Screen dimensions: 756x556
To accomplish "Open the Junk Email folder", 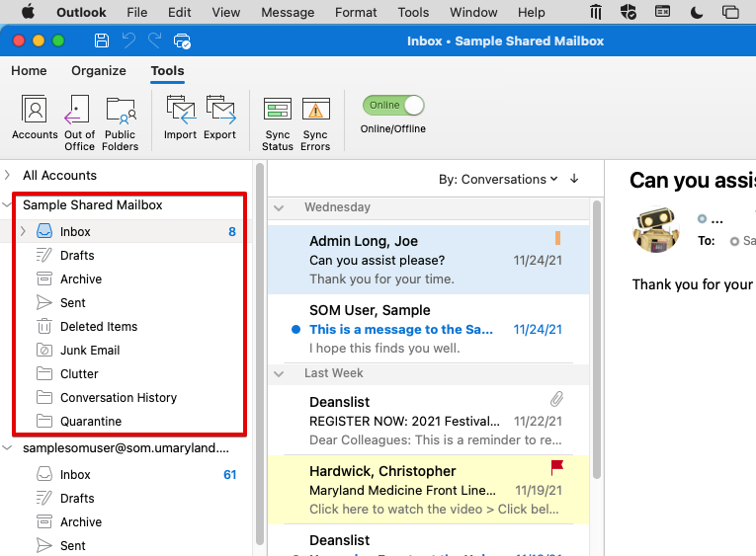I will tap(91, 351).
